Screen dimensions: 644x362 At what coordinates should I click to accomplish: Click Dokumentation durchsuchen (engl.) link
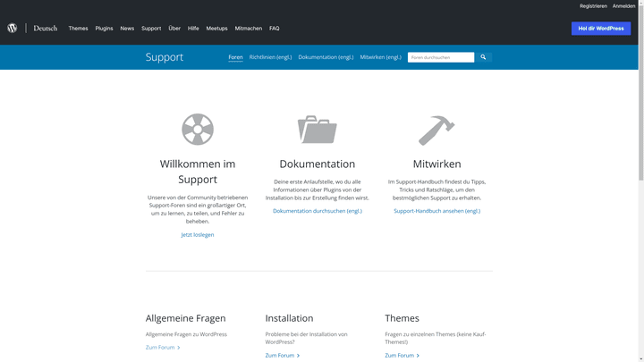click(317, 211)
